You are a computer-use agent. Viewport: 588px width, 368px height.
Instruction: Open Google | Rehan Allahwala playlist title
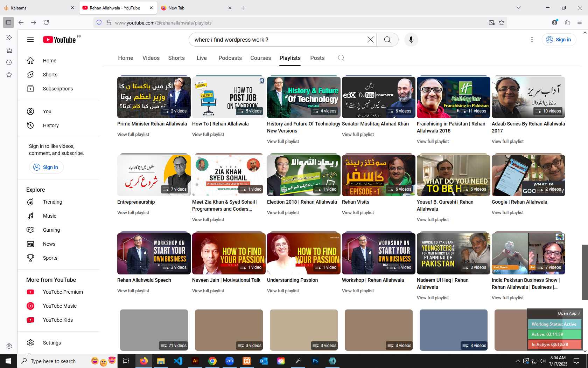coord(519,202)
